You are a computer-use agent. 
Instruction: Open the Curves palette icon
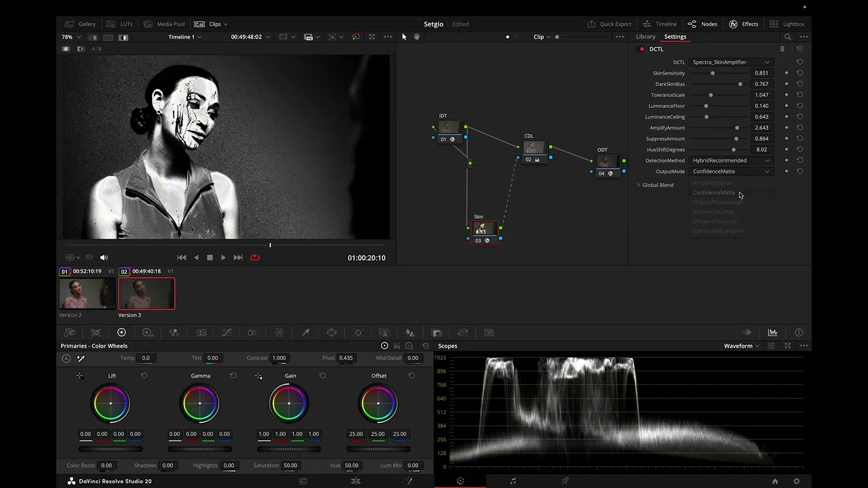226,333
